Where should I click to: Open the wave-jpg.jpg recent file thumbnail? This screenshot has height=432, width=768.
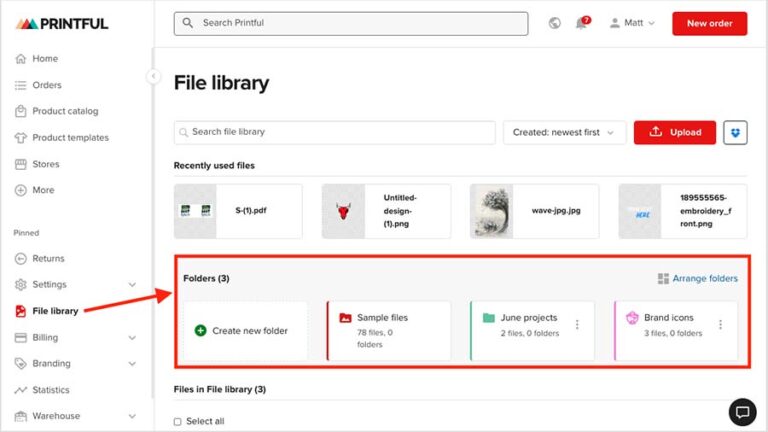(492, 211)
